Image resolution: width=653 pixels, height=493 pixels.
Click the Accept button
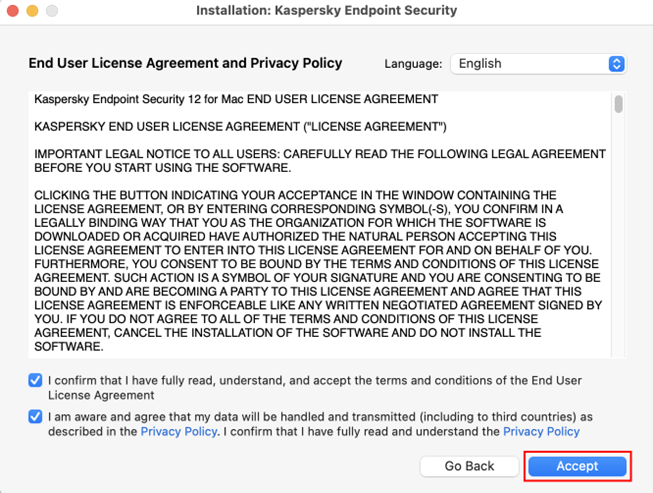(x=577, y=466)
